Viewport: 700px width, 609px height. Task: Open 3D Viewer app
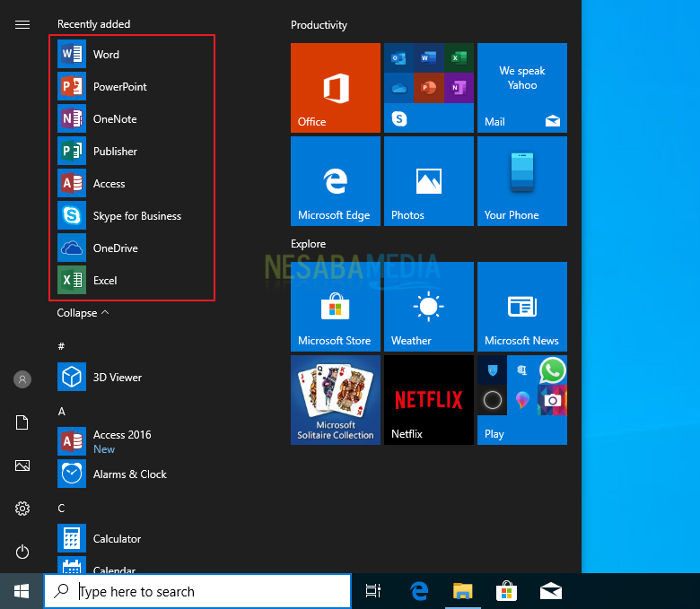(x=132, y=377)
